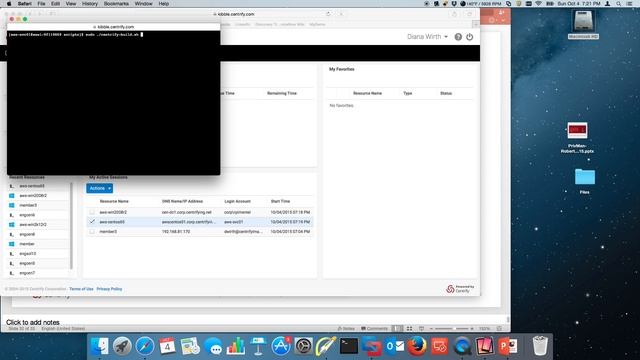Open Outlook icon in dock

pyautogui.click(x=395, y=346)
